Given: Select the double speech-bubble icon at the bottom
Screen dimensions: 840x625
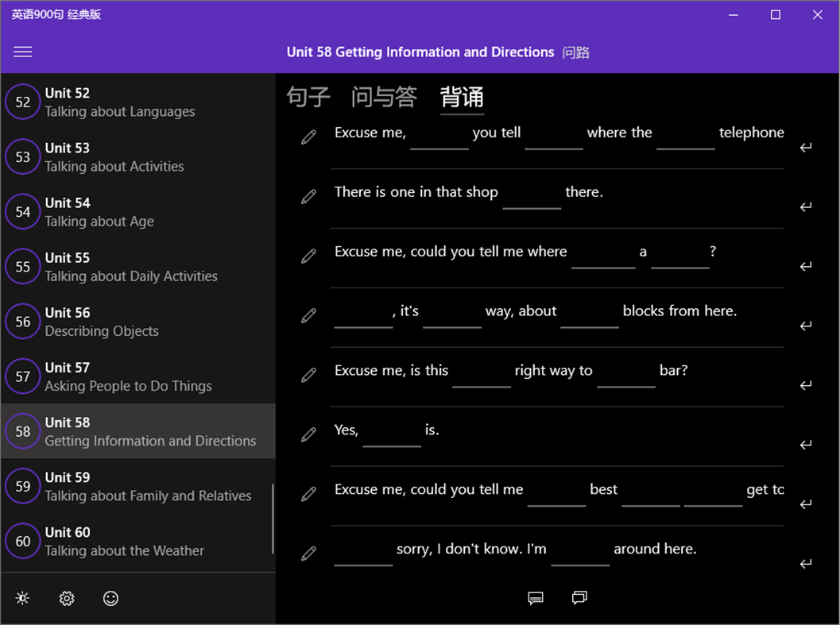Looking at the screenshot, I should pyautogui.click(x=579, y=598).
